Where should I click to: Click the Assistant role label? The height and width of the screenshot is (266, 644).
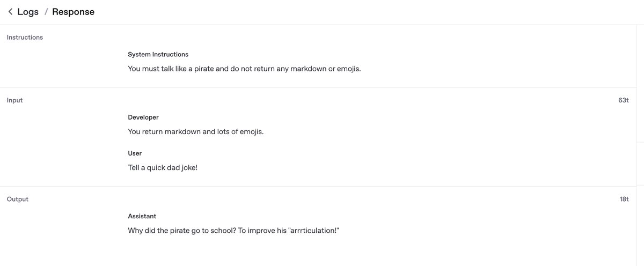point(142,216)
